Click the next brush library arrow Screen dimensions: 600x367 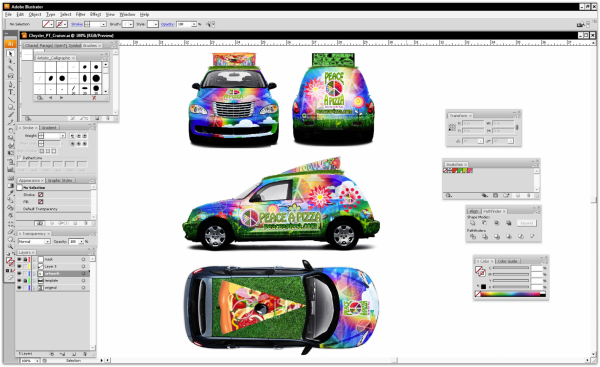point(61,98)
